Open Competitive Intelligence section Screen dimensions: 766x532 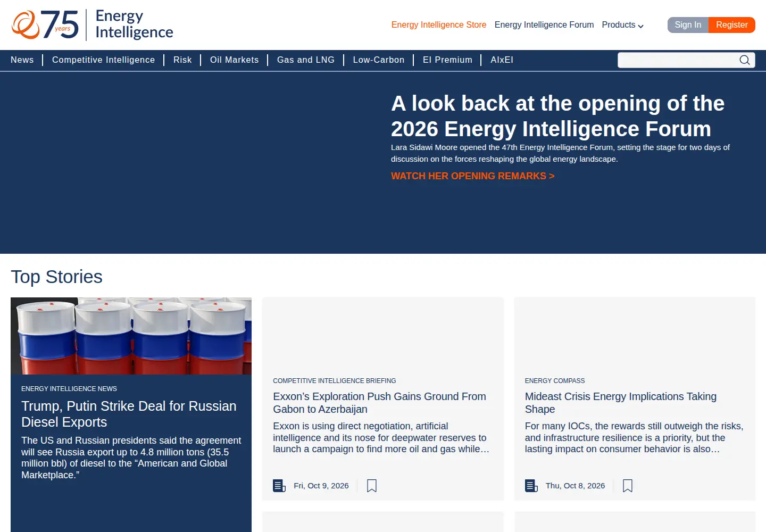[104, 60]
